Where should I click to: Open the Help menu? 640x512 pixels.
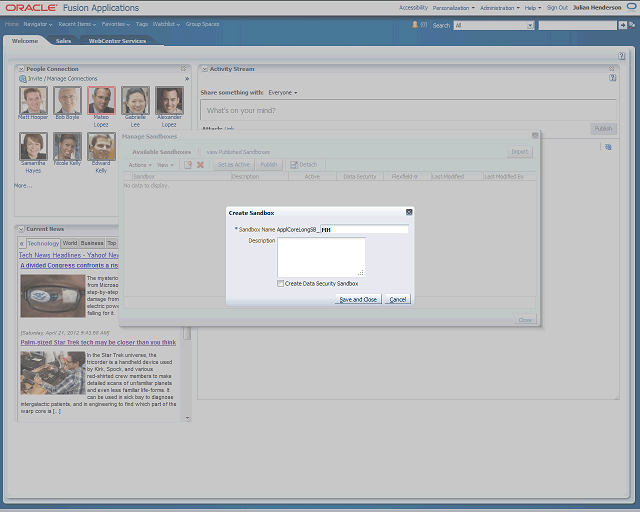(533, 8)
